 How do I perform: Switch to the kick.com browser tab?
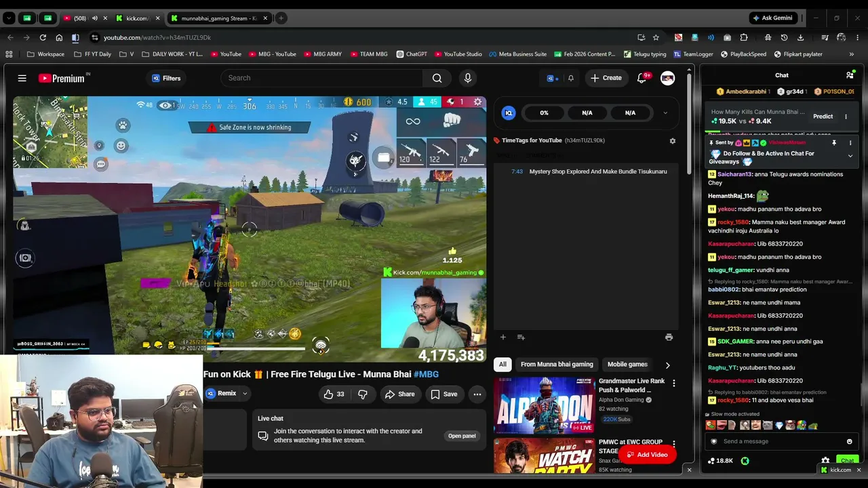pyautogui.click(x=138, y=18)
